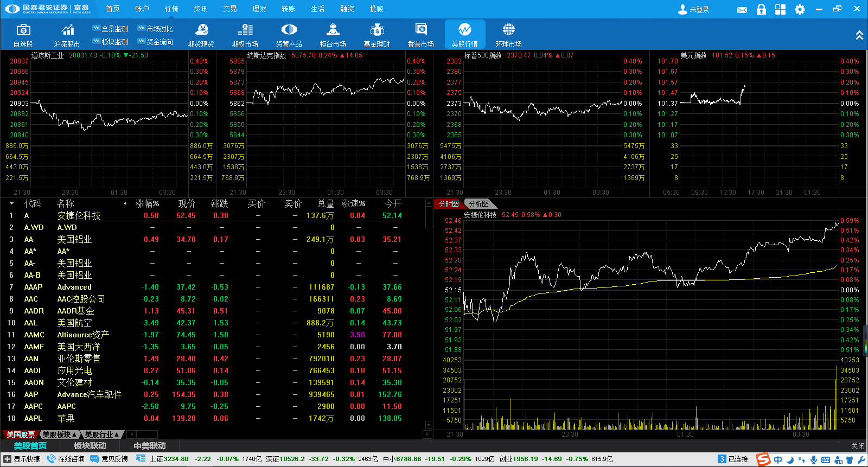The image size is (868, 467).
Task: Click the Sogou input method logo
Action: point(763,459)
